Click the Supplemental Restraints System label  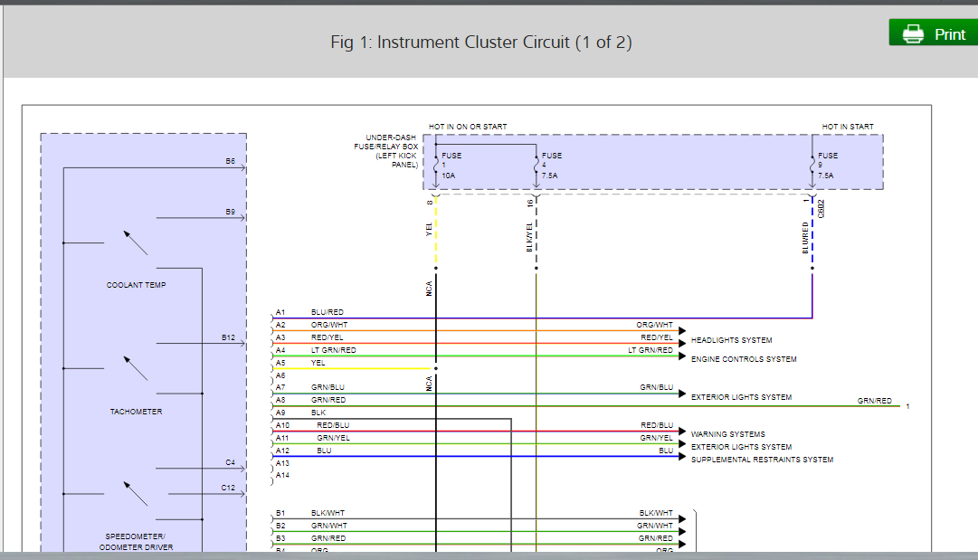[762, 460]
